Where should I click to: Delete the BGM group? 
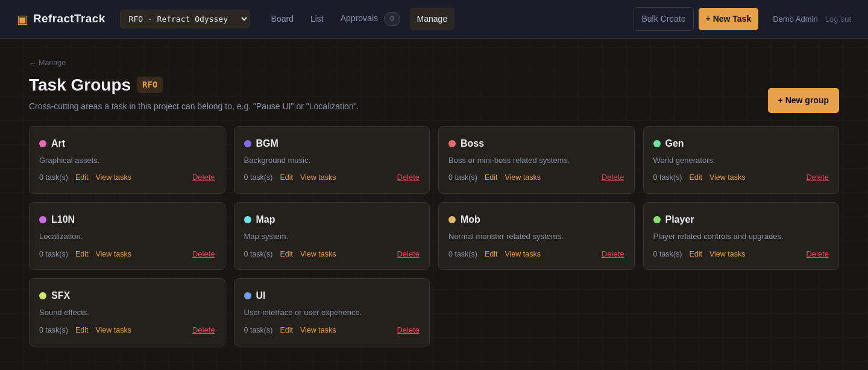(408, 177)
